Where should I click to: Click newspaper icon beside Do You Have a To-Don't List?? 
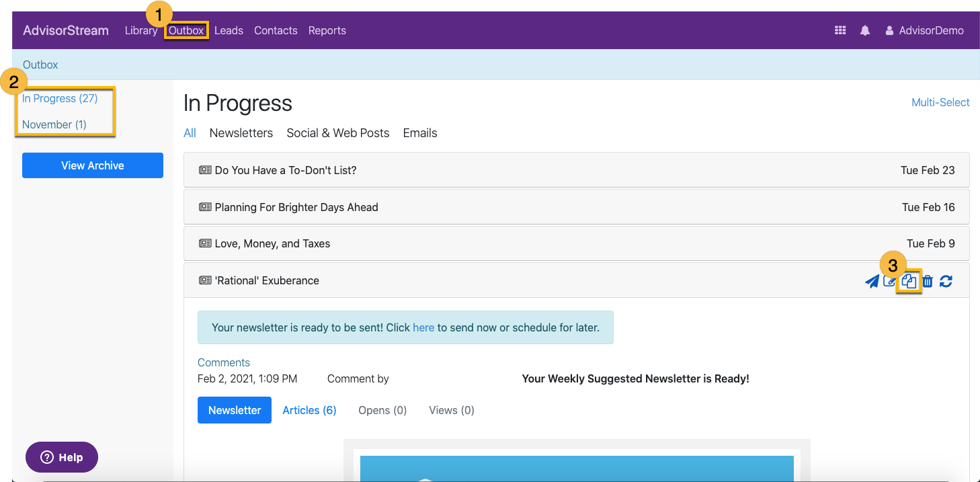tap(205, 170)
